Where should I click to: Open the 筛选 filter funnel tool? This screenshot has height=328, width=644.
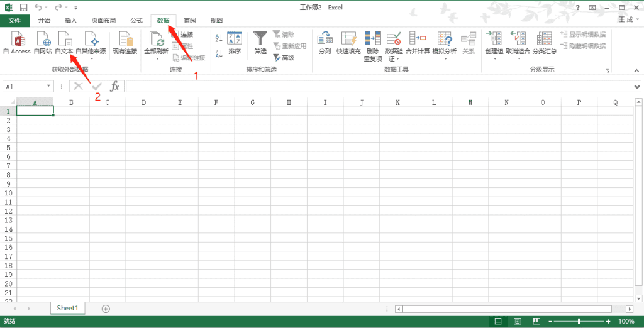click(260, 42)
